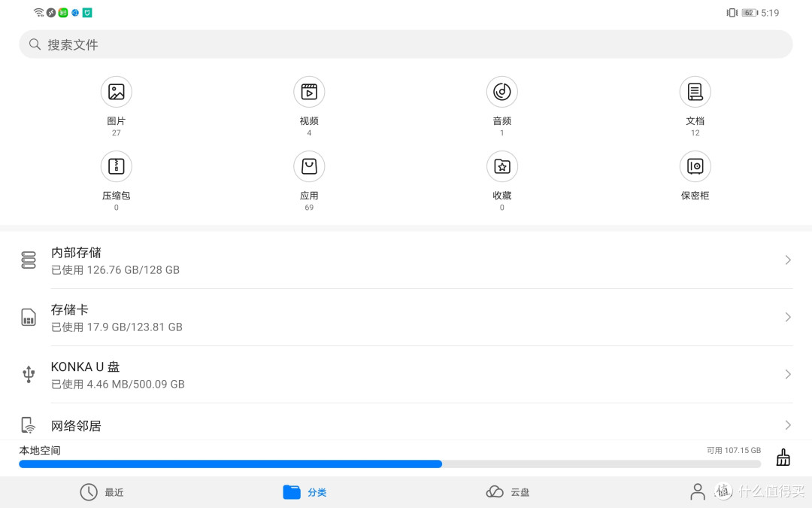Open the 收藏 (Favorites) category icon

pyautogui.click(x=501, y=166)
